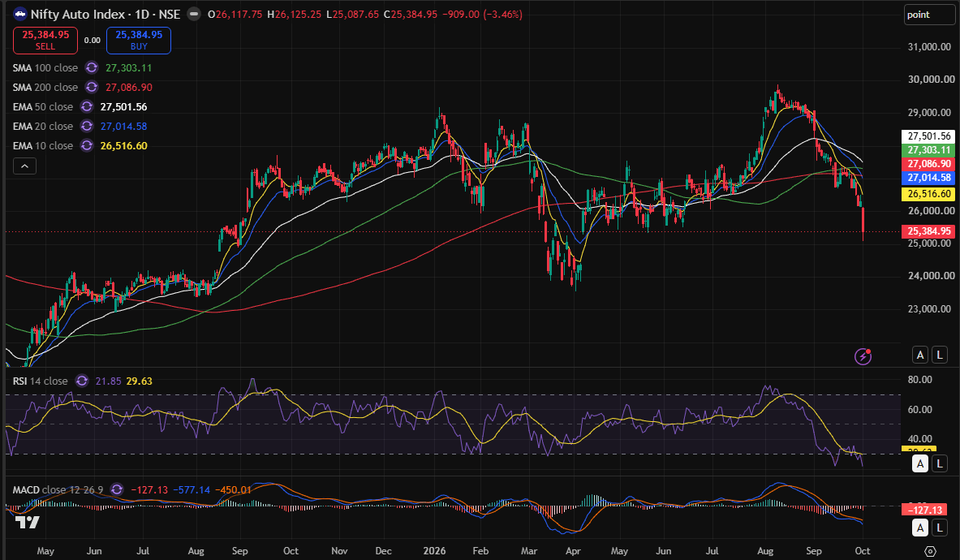The width and height of the screenshot is (960, 560).
Task: Select the EMA 10 close legend label
Action: point(43,146)
